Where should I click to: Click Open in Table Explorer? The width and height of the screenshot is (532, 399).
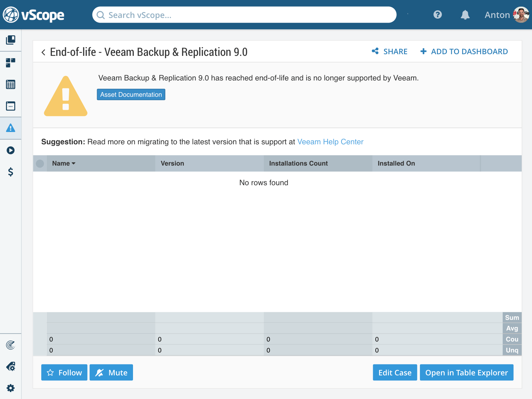coord(466,372)
